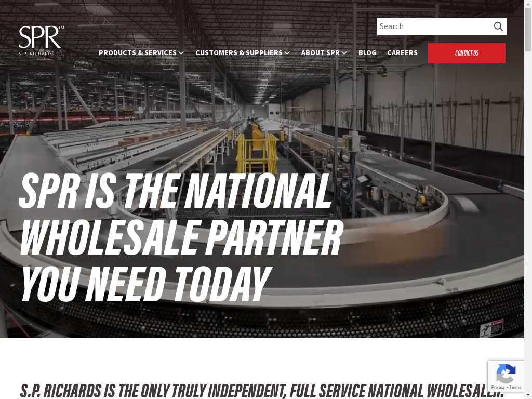The image size is (532, 399).
Task: Open the Careers page
Action: [x=402, y=53]
